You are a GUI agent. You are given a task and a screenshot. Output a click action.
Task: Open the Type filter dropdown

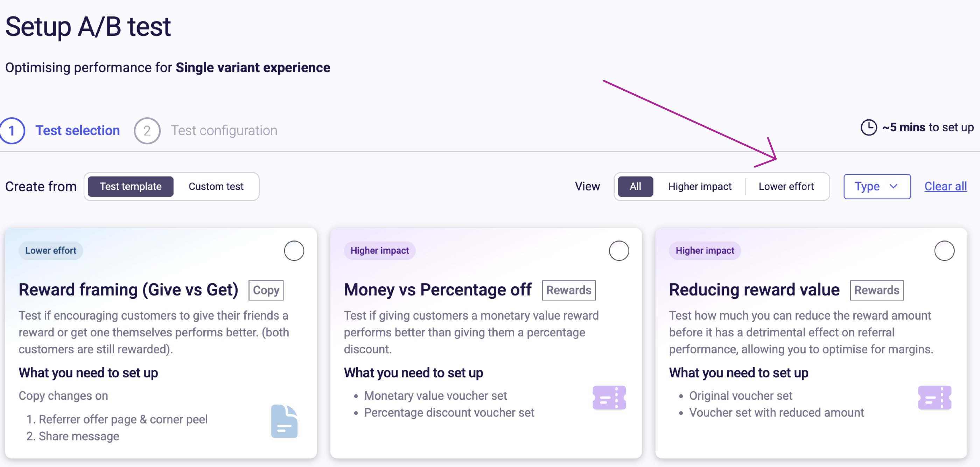(877, 187)
